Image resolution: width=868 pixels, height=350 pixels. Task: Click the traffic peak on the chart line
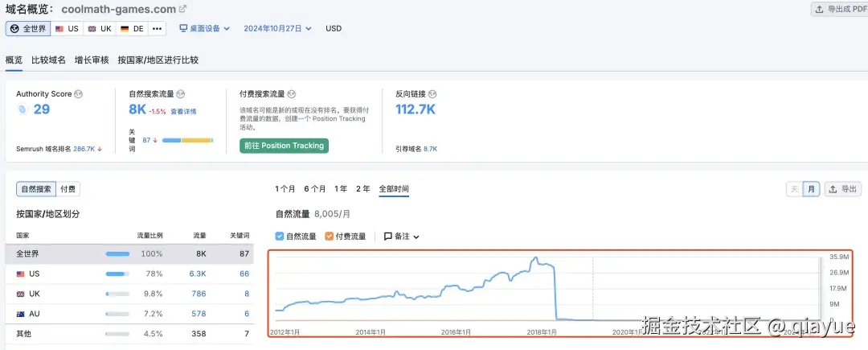pyautogui.click(x=534, y=258)
